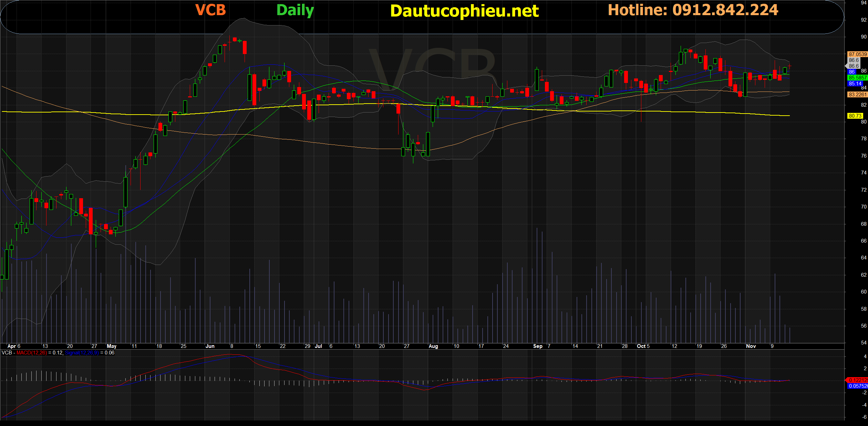Screen dimensions: 868x426
Task: Click the 90 level on the price axis
Action: click(x=864, y=37)
